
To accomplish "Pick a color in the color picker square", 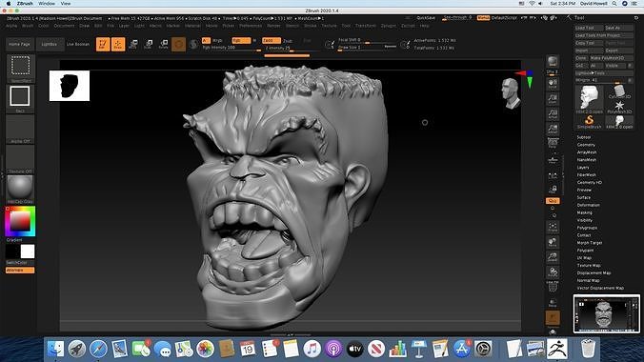I will 20,221.
